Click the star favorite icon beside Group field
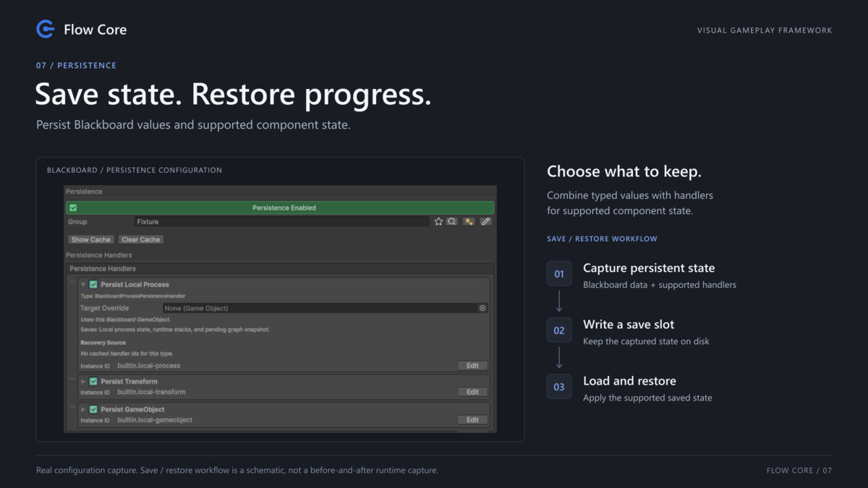The height and width of the screenshot is (488, 868). click(x=438, y=222)
